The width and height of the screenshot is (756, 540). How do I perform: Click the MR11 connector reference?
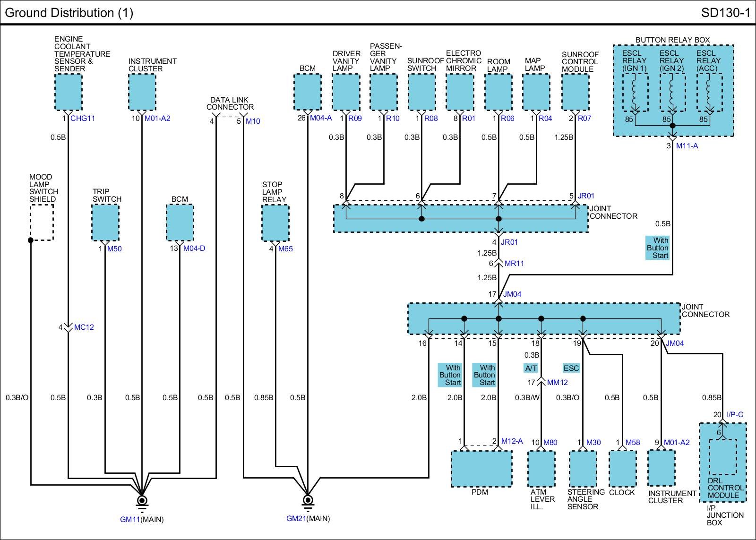[x=514, y=264]
